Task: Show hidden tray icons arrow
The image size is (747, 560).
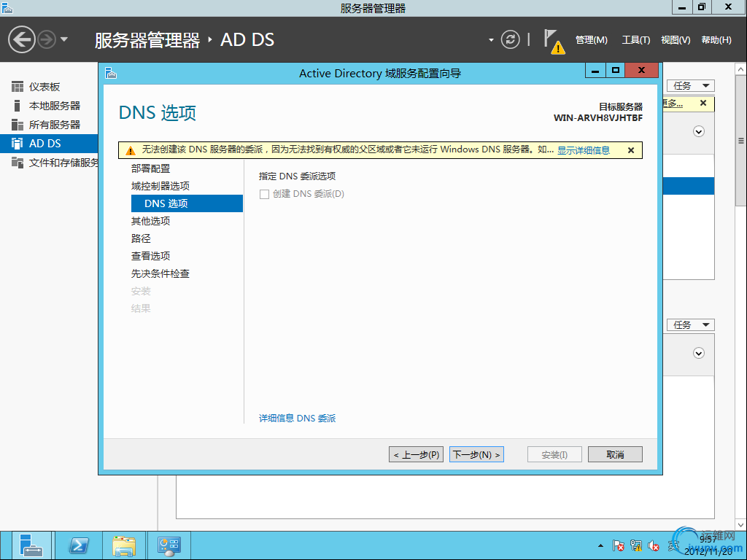Action: (601, 545)
